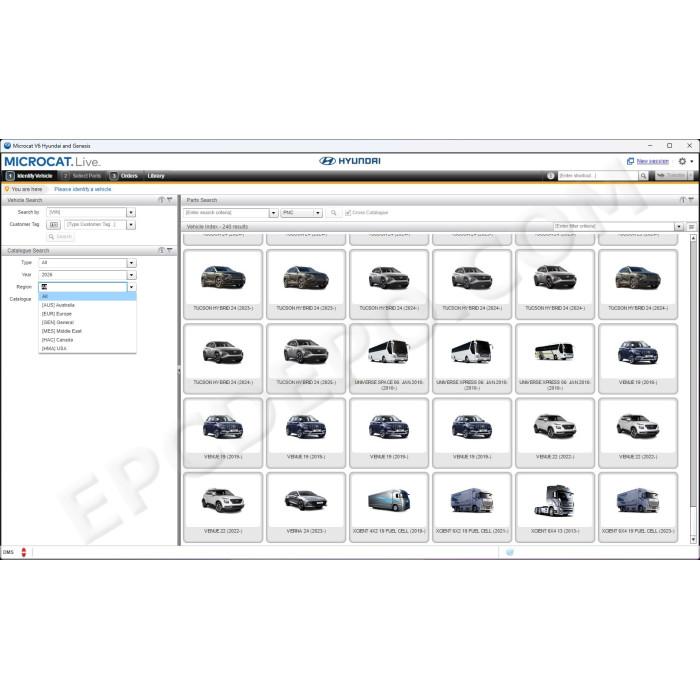Open the Type dropdown
This screenshot has height=700, width=700.
[131, 263]
